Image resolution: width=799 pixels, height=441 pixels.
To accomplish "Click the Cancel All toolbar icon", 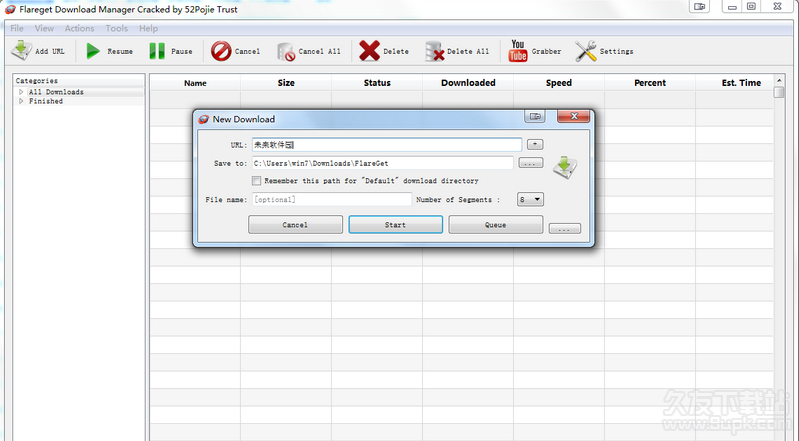I will (286, 51).
